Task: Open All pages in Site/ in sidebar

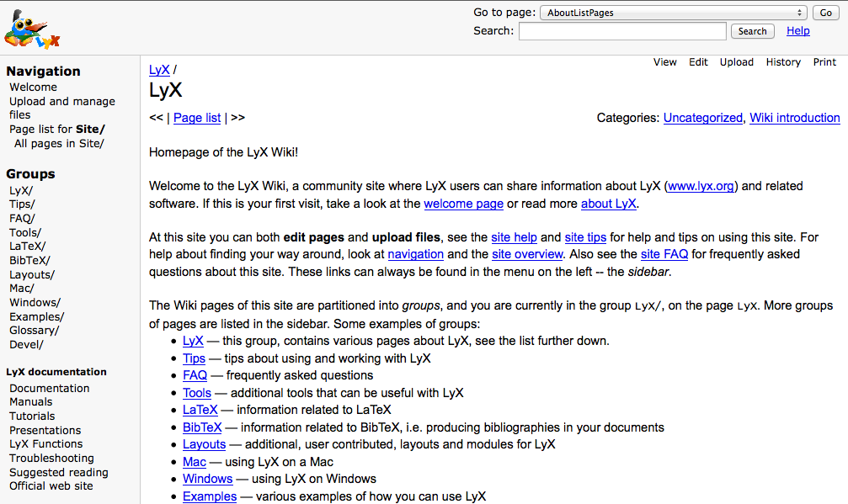Action: 59,143
